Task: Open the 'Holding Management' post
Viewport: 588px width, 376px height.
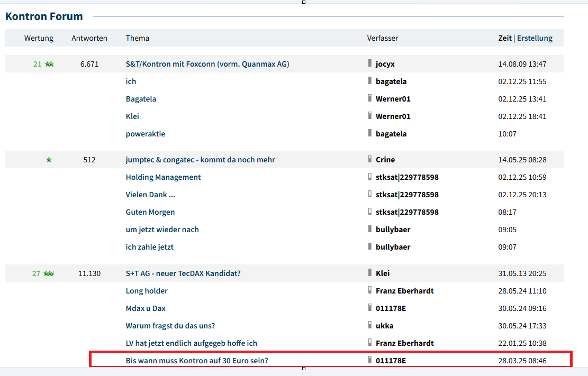Action: click(x=163, y=177)
